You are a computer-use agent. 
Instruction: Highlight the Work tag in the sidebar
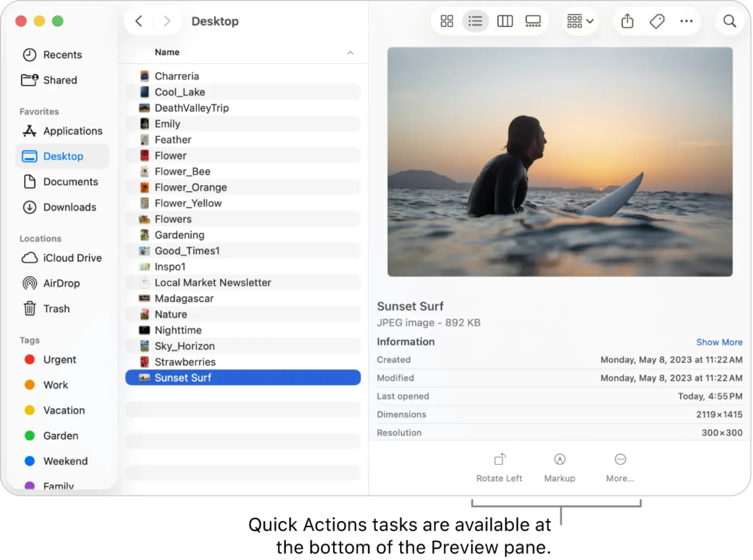[55, 385]
